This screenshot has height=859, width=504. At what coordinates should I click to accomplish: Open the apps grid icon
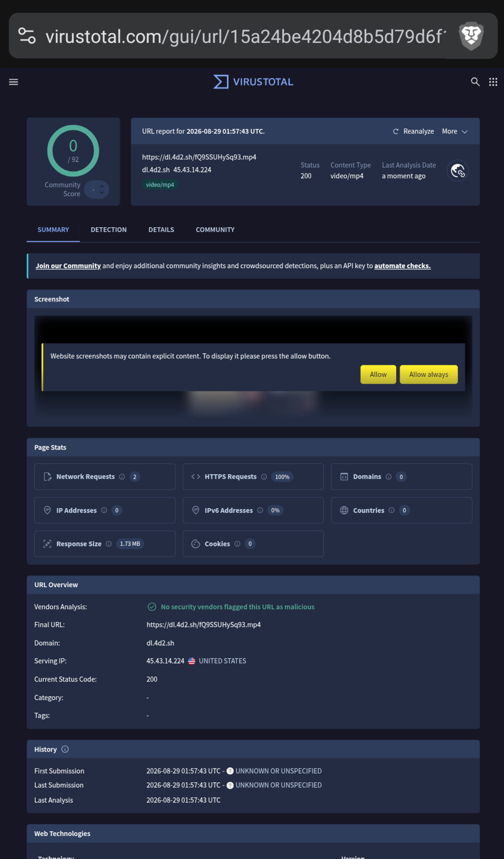point(493,82)
